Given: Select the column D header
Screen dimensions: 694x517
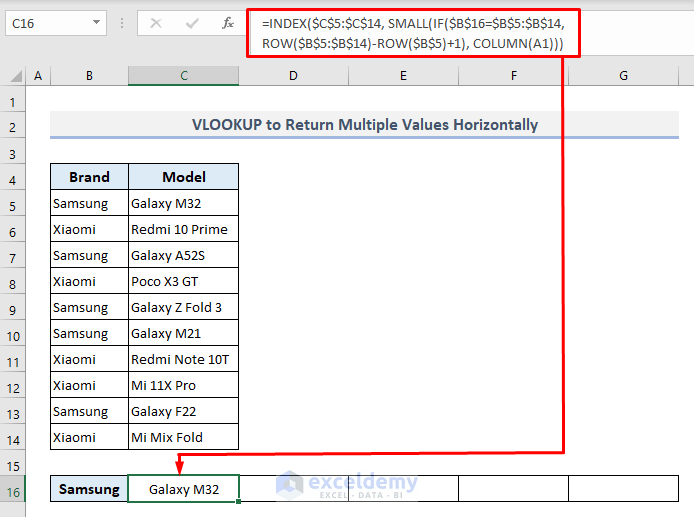Looking at the screenshot, I should click(293, 76).
